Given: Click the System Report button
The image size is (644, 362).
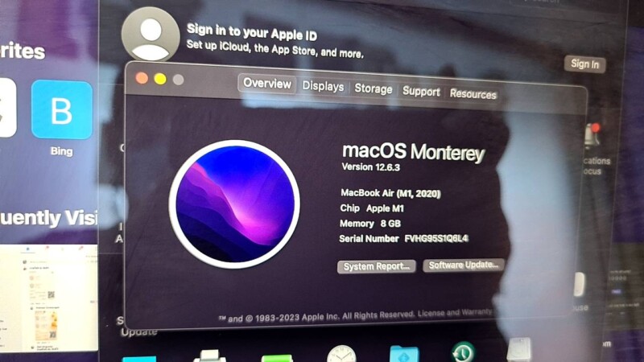Looking at the screenshot, I should (376, 266).
